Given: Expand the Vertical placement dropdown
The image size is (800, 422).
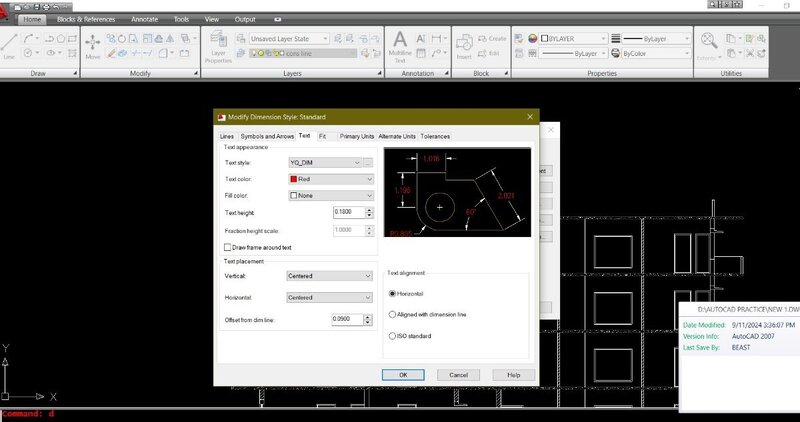Looking at the screenshot, I should coord(329,275).
